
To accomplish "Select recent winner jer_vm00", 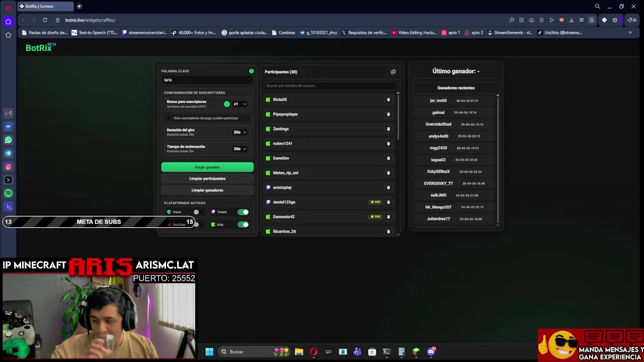I will (438, 101).
